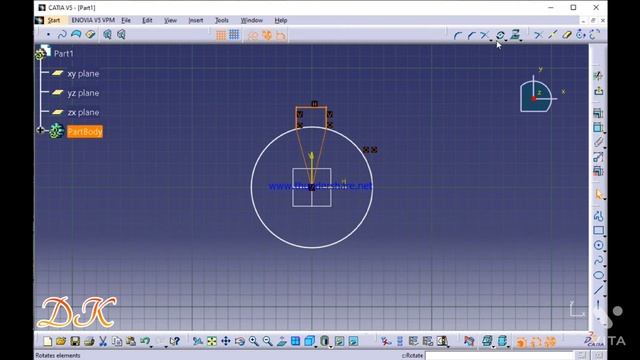Open Rectangle sub-toolbar dropdown arrow

tap(604, 236)
